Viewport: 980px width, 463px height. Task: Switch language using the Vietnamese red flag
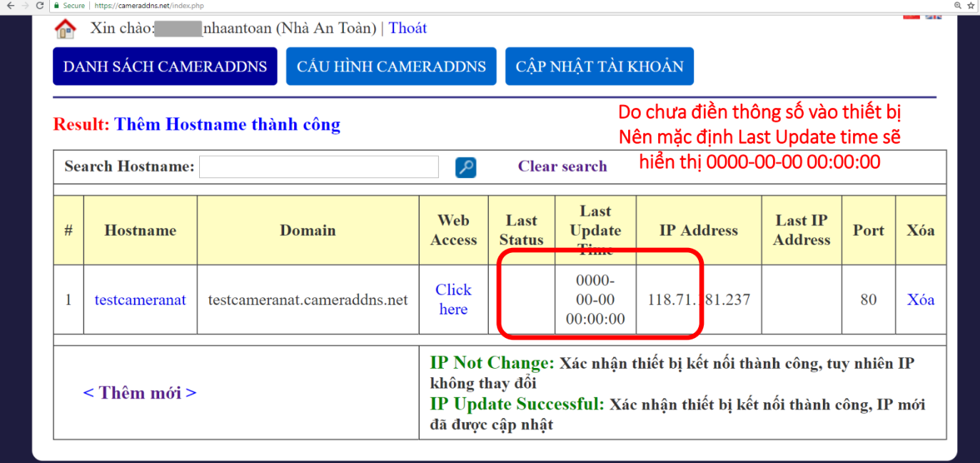[911, 16]
